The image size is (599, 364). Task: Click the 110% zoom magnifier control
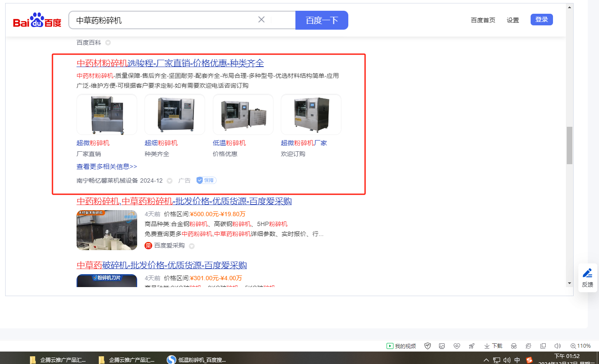(x=581, y=346)
